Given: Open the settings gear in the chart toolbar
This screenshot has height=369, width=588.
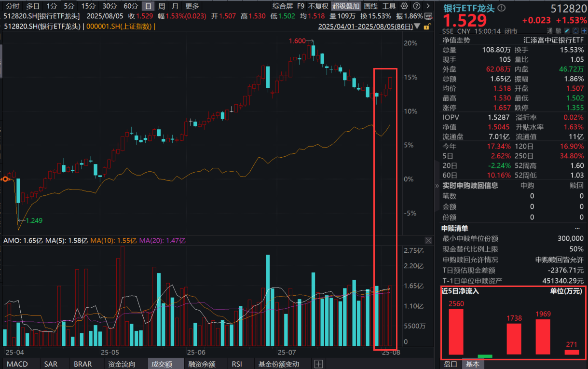Looking at the screenshot, I should point(404,6).
